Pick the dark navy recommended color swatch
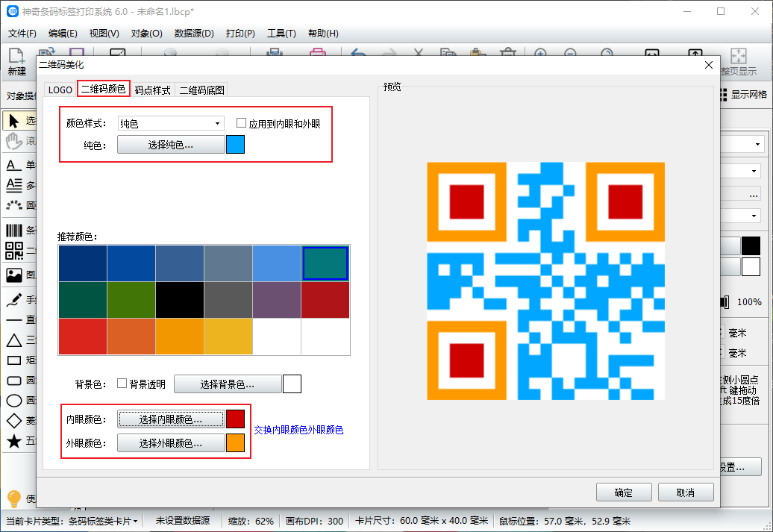 point(83,263)
